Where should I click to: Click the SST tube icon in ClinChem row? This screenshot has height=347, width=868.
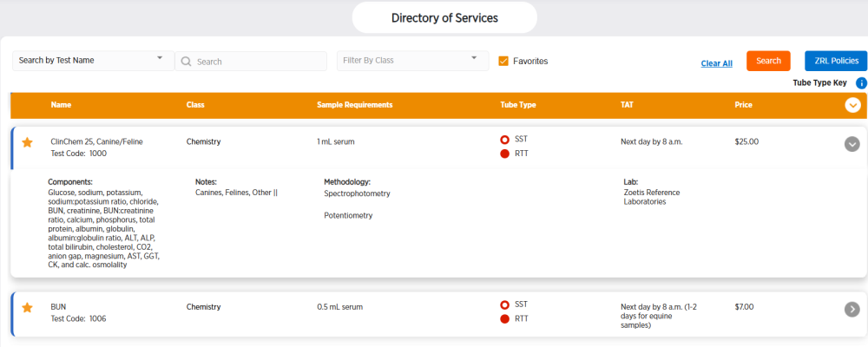click(x=504, y=140)
